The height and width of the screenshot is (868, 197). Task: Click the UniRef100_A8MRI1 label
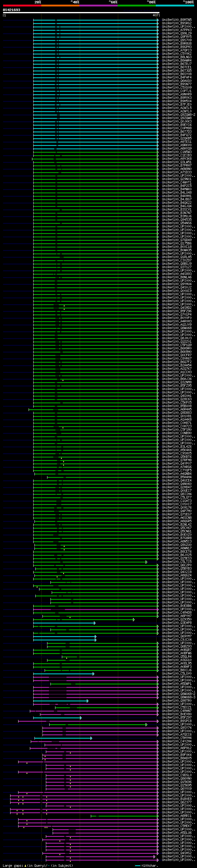[x=177, y=816]
